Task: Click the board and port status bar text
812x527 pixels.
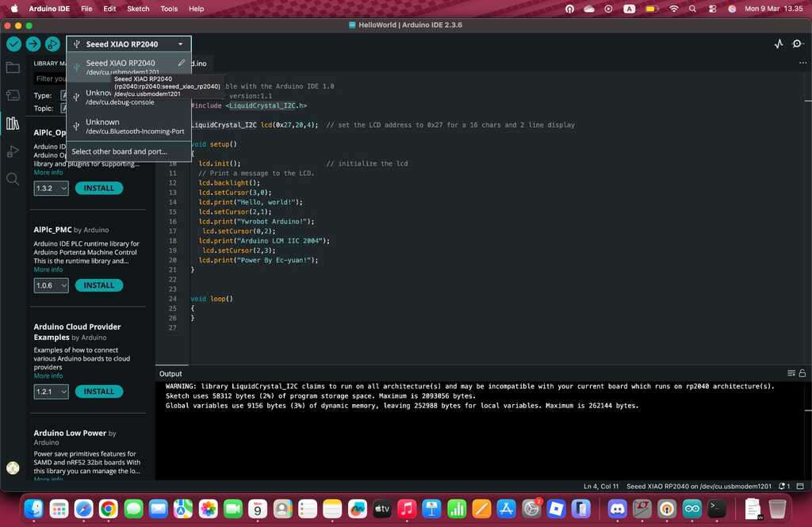Action: [699, 486]
